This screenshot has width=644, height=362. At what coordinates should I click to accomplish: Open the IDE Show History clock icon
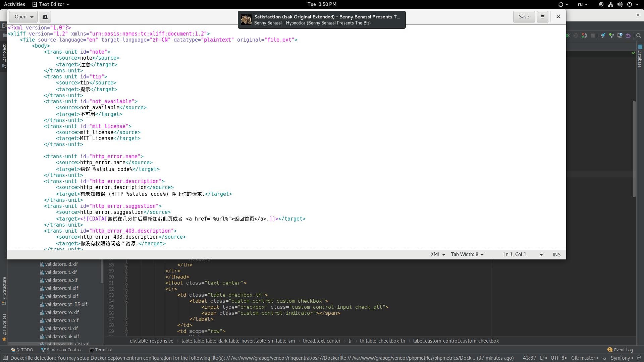click(620, 36)
